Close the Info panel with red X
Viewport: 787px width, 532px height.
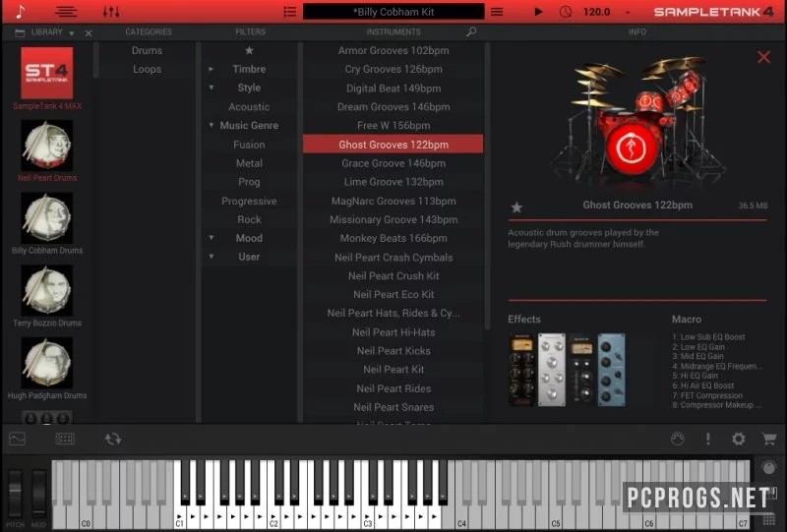763,57
